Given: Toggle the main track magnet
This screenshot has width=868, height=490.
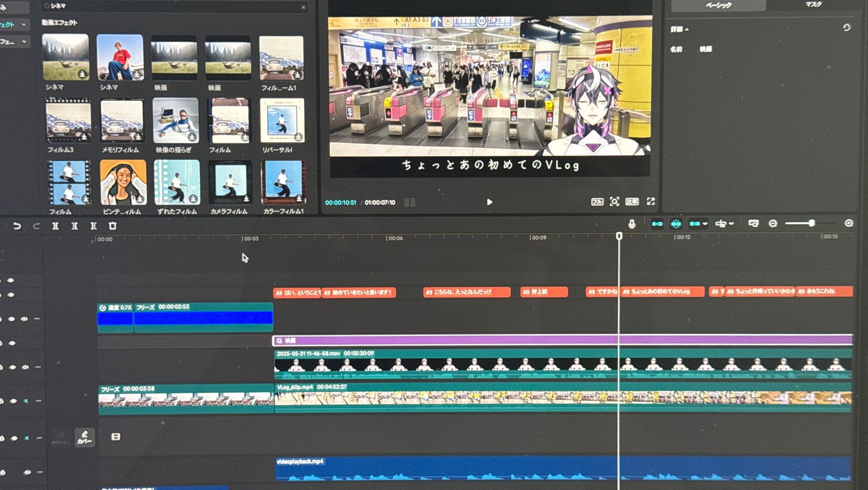Looking at the screenshot, I should (657, 224).
